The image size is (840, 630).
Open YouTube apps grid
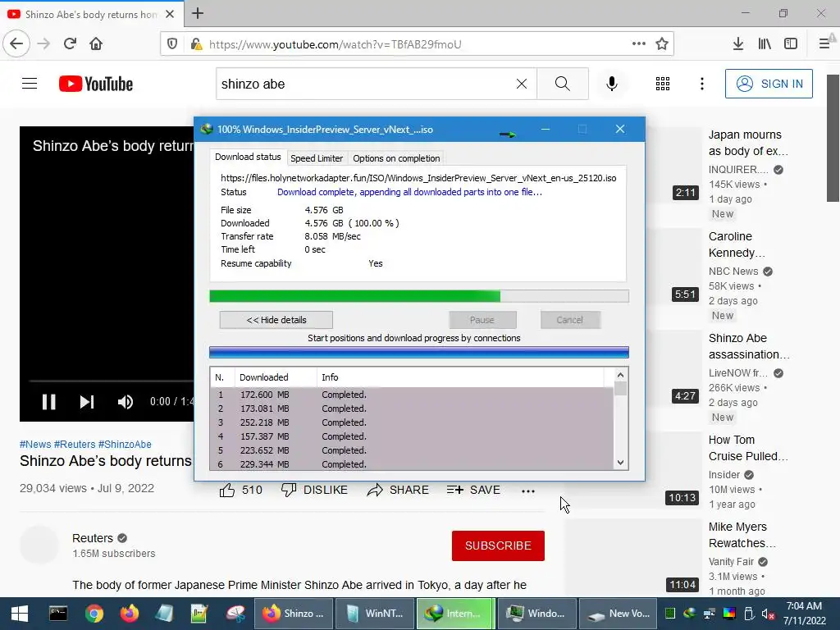click(x=663, y=84)
